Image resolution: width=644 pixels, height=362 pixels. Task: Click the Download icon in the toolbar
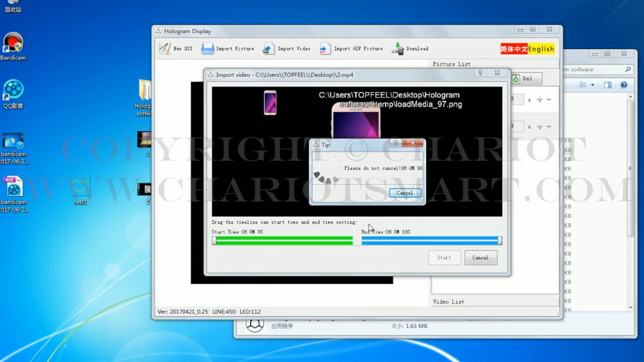tap(398, 48)
